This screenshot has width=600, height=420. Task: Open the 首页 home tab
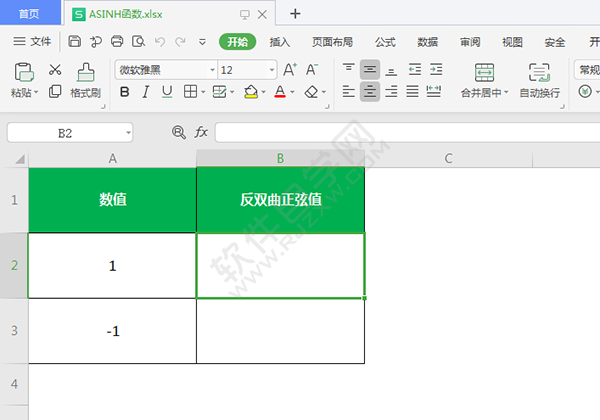29,13
